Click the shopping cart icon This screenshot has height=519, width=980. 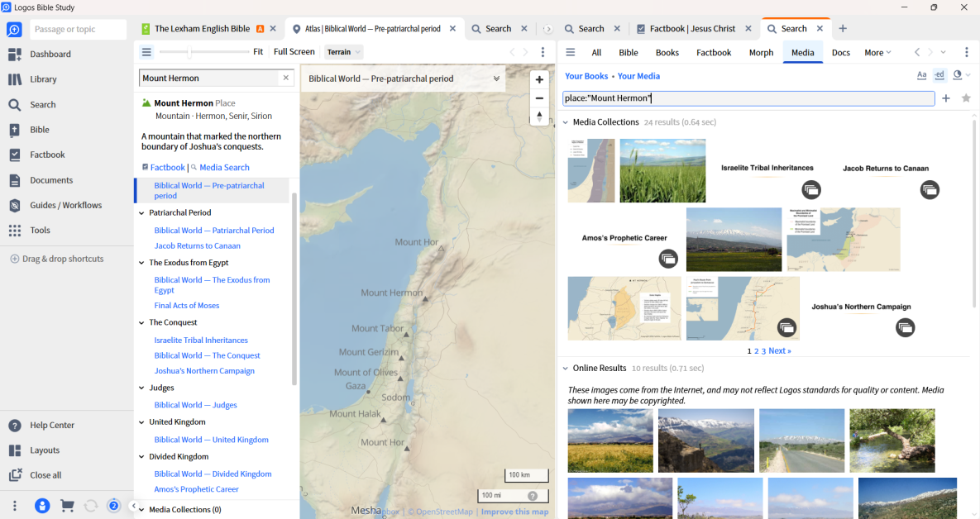(67, 506)
